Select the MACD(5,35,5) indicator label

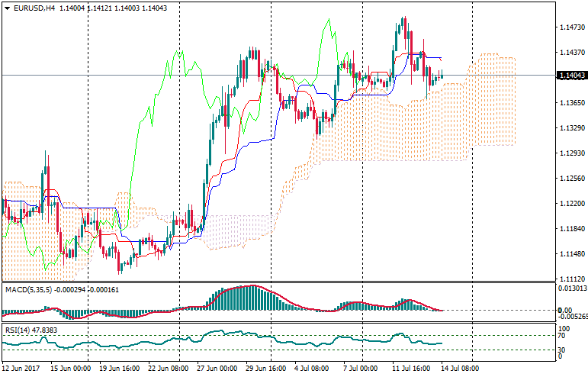pos(29,289)
